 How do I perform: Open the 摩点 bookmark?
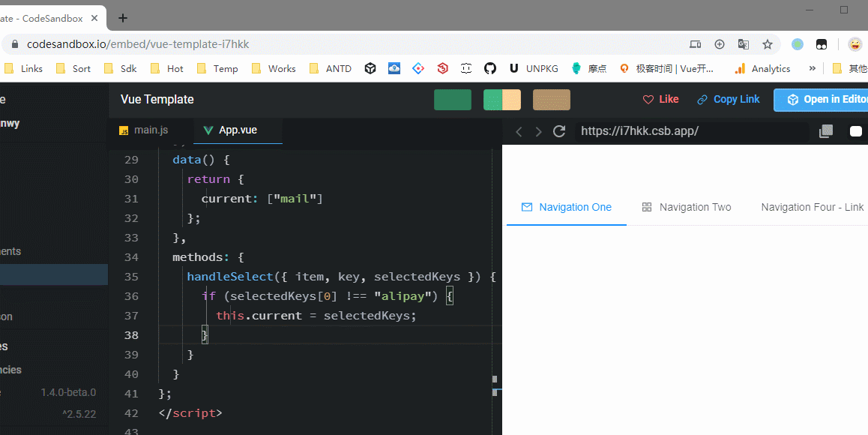[589, 69]
